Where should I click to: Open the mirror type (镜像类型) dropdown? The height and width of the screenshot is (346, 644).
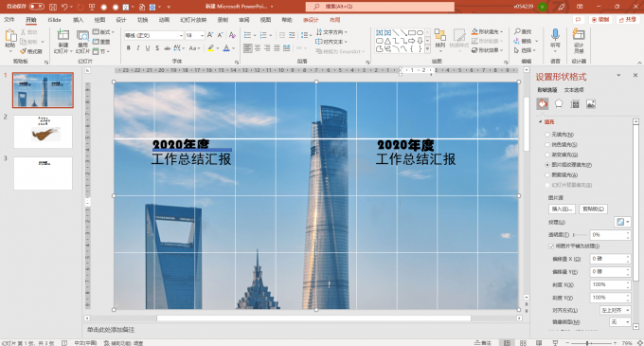pyautogui.click(x=619, y=322)
